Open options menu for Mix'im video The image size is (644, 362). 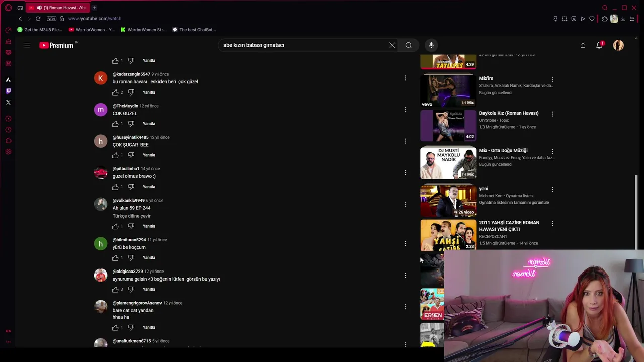pos(552,79)
